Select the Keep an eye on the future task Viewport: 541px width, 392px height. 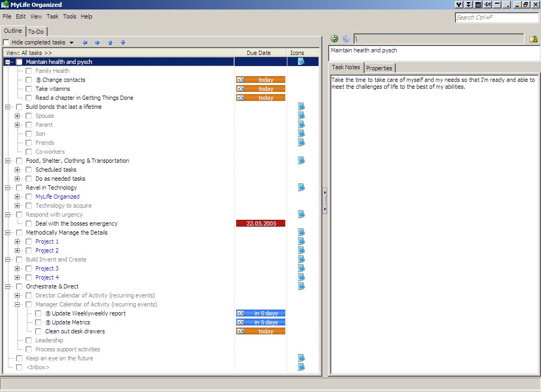59,358
